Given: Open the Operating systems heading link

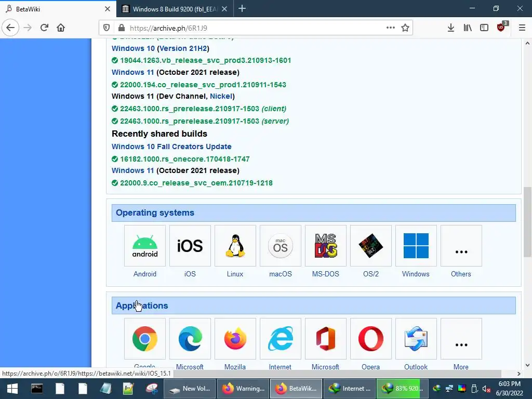Looking at the screenshot, I should click(x=155, y=212).
